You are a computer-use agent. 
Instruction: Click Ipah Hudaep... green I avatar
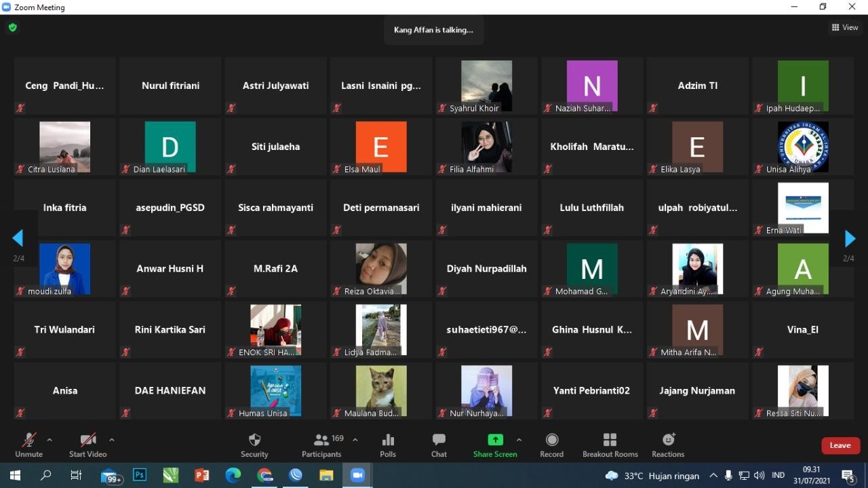coord(803,86)
